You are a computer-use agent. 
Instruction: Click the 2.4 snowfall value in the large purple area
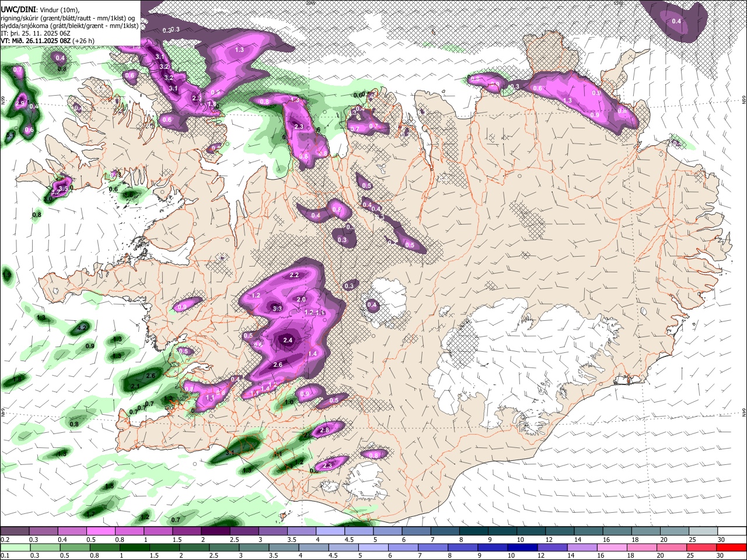point(287,340)
